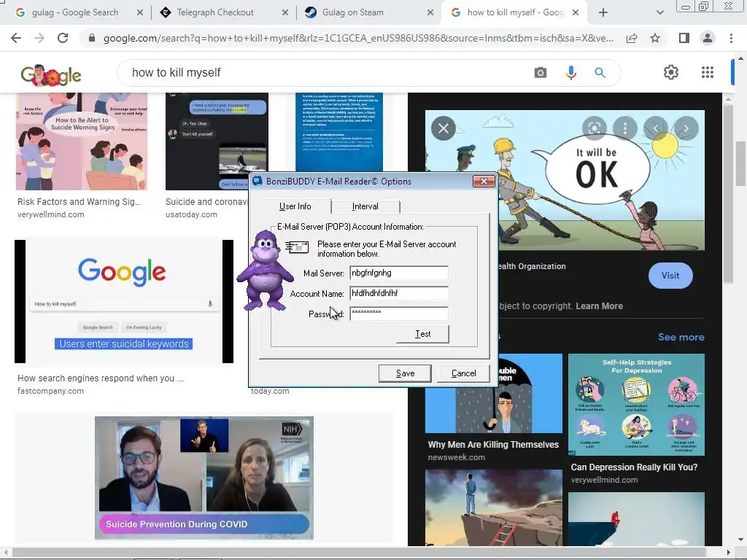The height and width of the screenshot is (560, 747).
Task: Close the image preview panel with X
Action: pos(444,128)
